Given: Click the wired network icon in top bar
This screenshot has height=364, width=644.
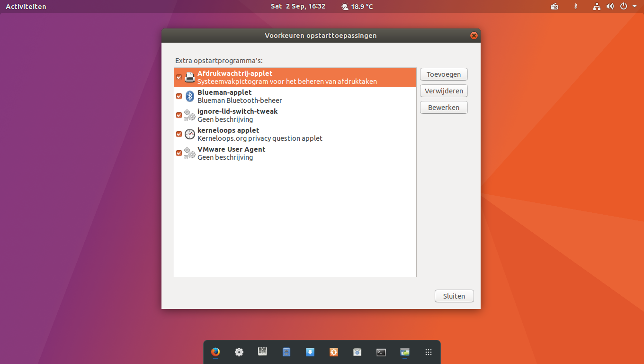Looking at the screenshot, I should pos(597,7).
